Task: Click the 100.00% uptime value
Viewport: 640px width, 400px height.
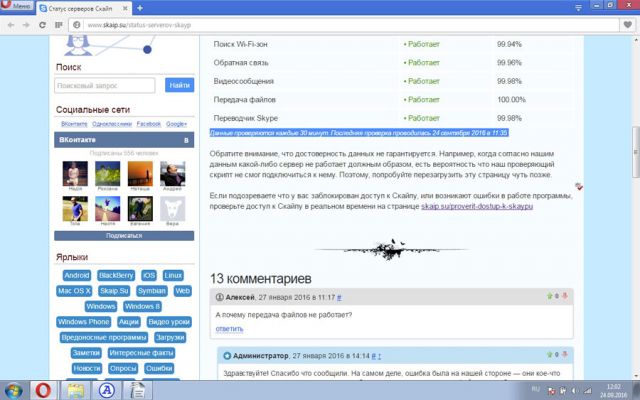Action: click(511, 100)
